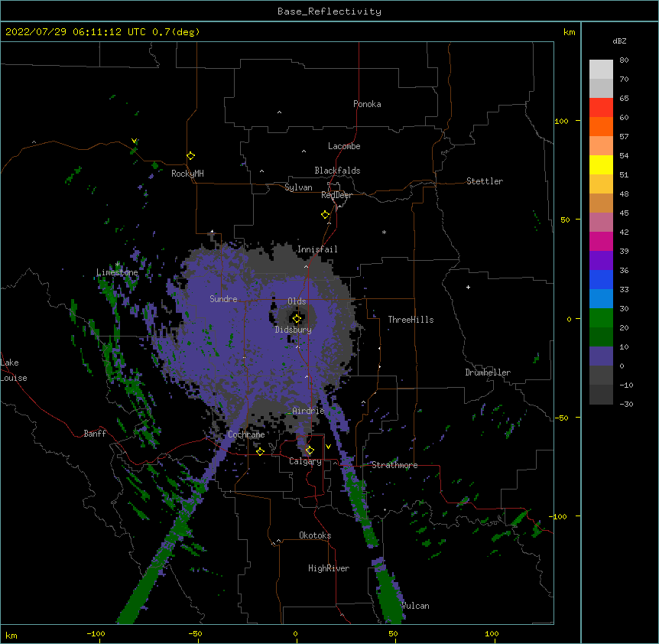The height and width of the screenshot is (644, 659).
Task: Click the -100 tick on the bottom x-axis
Action: (x=96, y=634)
